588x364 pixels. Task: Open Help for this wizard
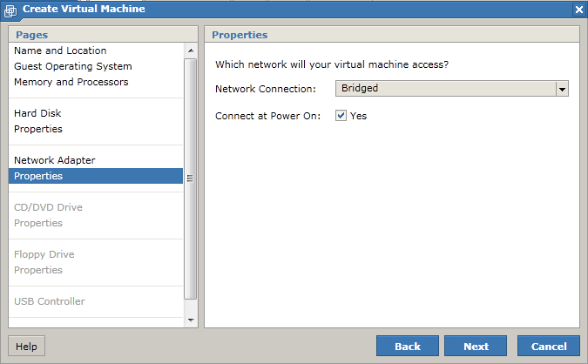coord(26,346)
